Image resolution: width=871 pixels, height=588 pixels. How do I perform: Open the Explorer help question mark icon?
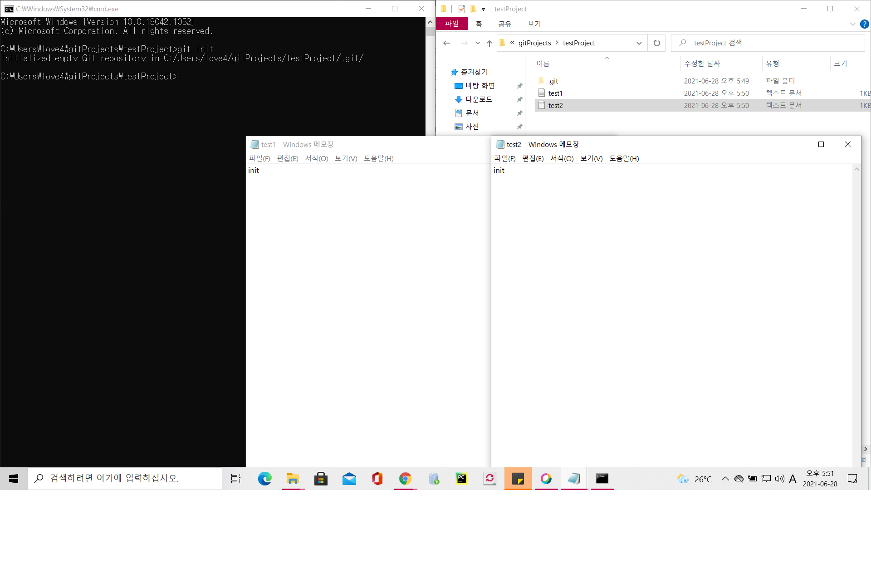[864, 24]
